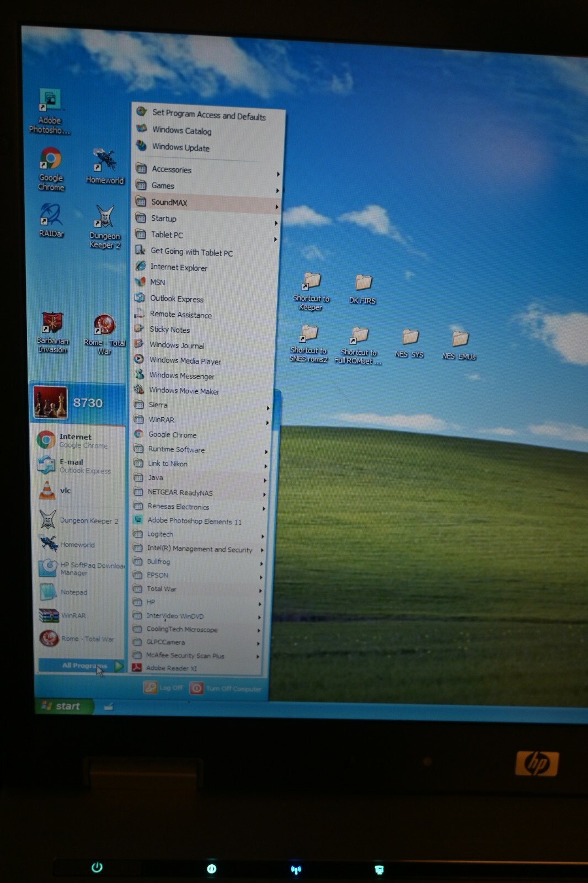The height and width of the screenshot is (883, 588).
Task: Open Shortcut to SNES roms2 folder
Action: click(309, 344)
